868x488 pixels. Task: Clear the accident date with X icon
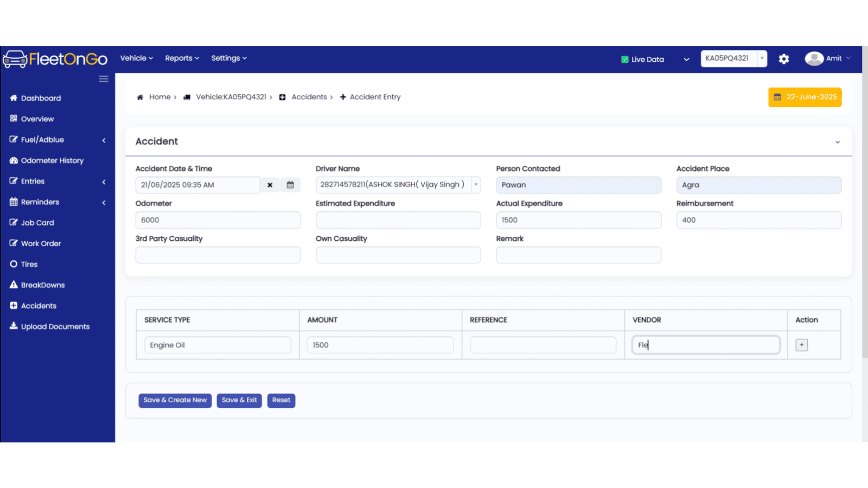point(270,185)
